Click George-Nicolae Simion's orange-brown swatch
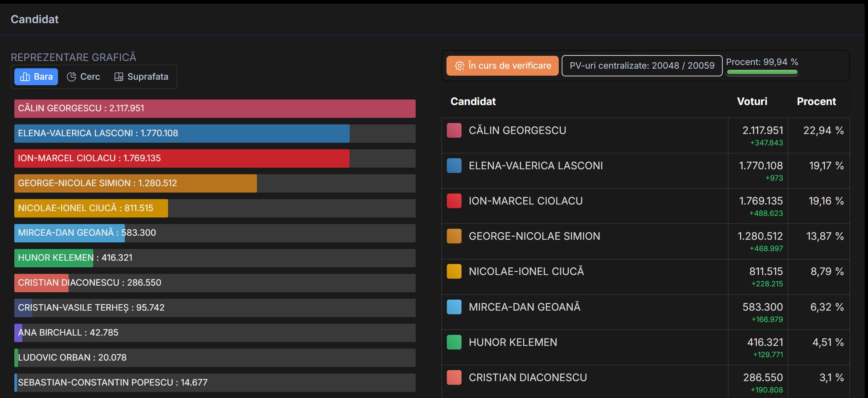Image resolution: width=868 pixels, height=398 pixels. (454, 236)
